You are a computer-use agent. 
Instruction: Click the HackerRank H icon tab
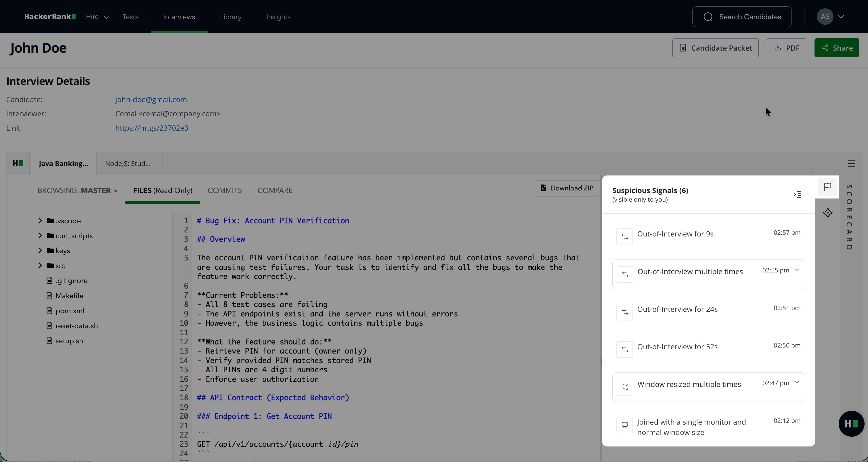click(18, 163)
